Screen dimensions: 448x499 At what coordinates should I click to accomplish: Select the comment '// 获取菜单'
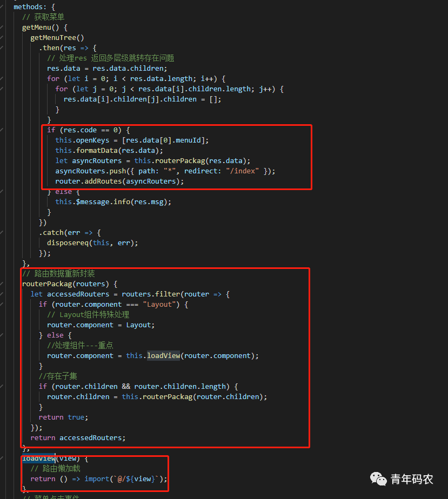(43, 17)
